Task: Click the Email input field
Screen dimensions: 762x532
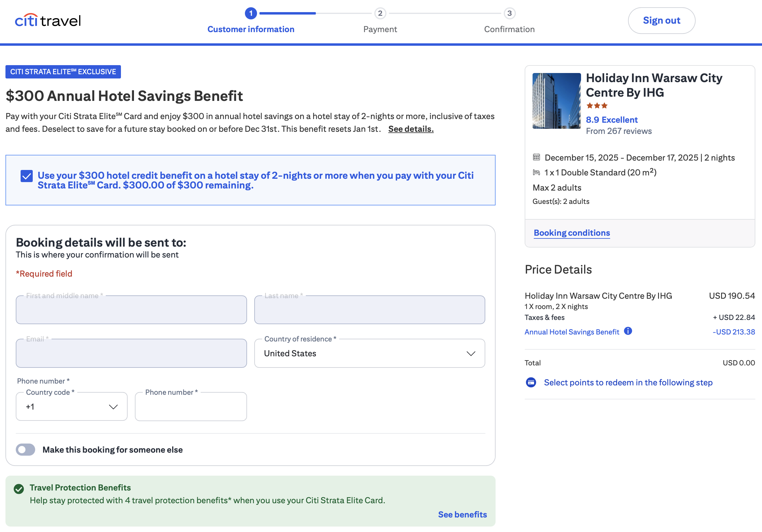Action: [132, 353]
